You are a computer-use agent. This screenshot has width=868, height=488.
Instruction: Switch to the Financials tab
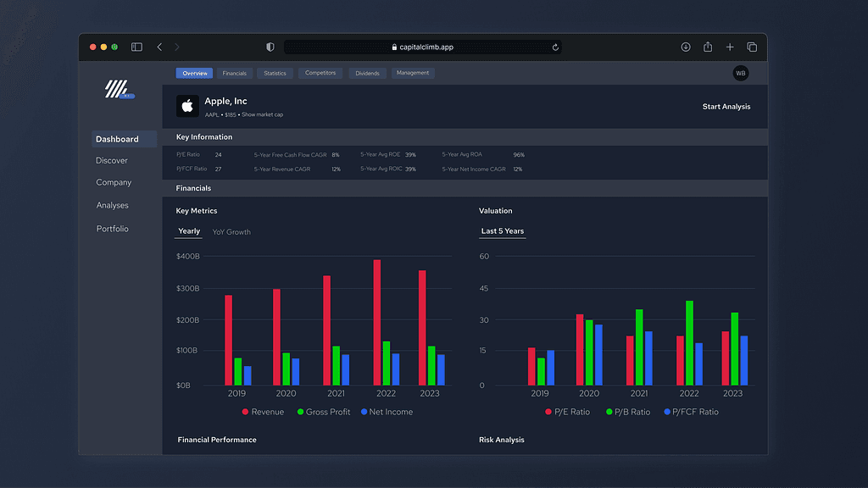coord(235,74)
